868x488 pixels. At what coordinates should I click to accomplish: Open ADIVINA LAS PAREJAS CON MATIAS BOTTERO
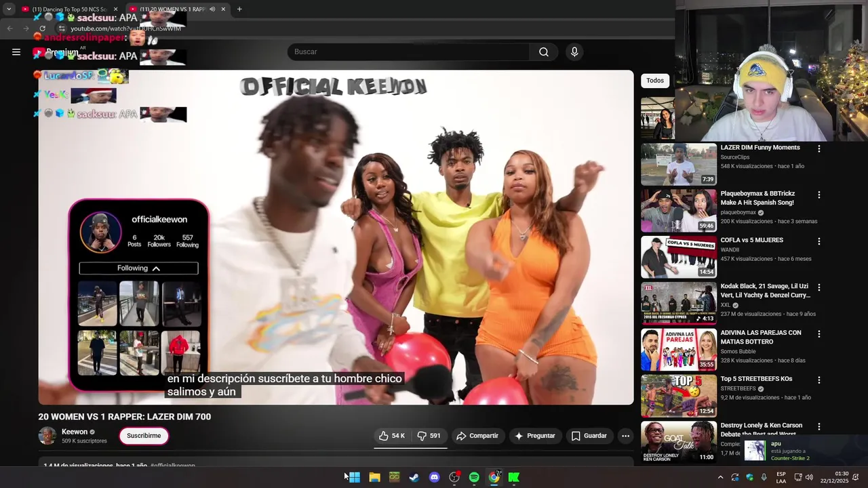click(x=761, y=337)
